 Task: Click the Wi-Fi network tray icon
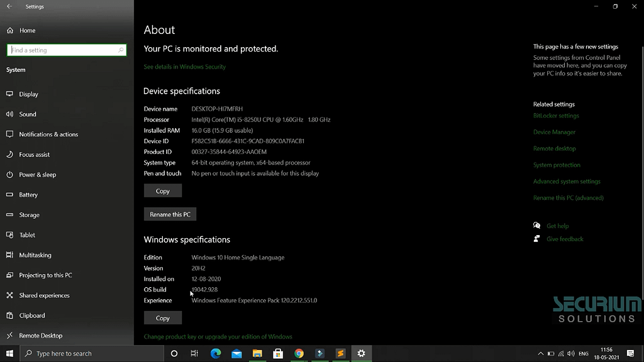click(x=561, y=353)
